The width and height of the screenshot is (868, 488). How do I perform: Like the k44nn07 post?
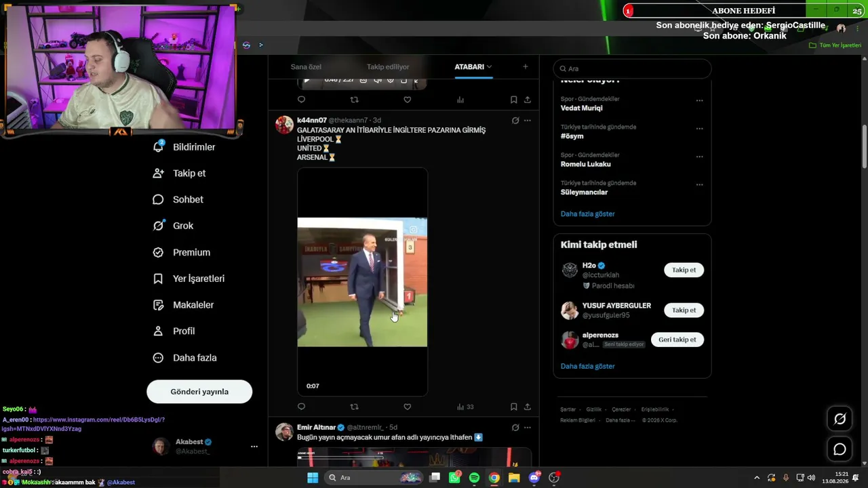pyautogui.click(x=407, y=407)
